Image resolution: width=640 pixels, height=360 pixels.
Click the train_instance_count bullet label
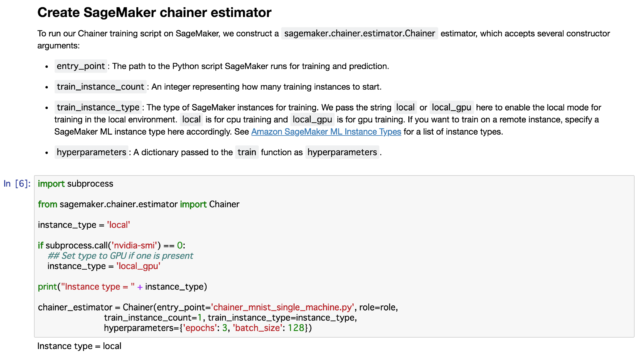pyautogui.click(x=100, y=87)
